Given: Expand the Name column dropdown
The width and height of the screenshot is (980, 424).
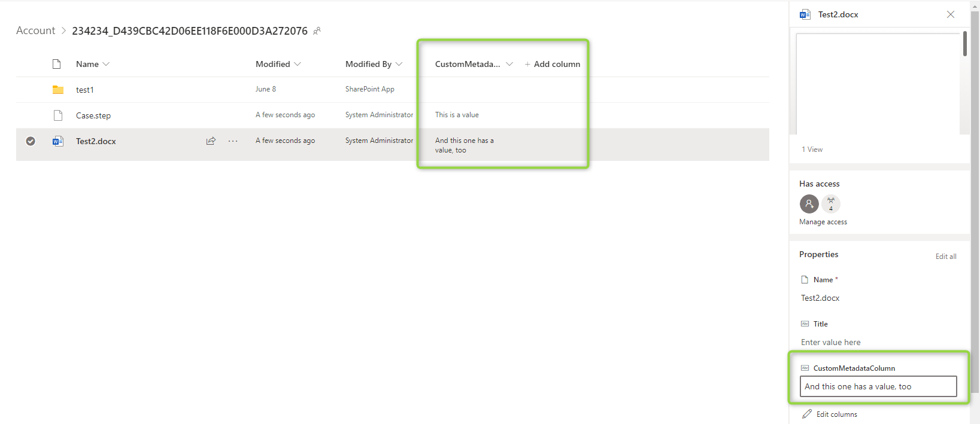Looking at the screenshot, I should click(x=106, y=64).
